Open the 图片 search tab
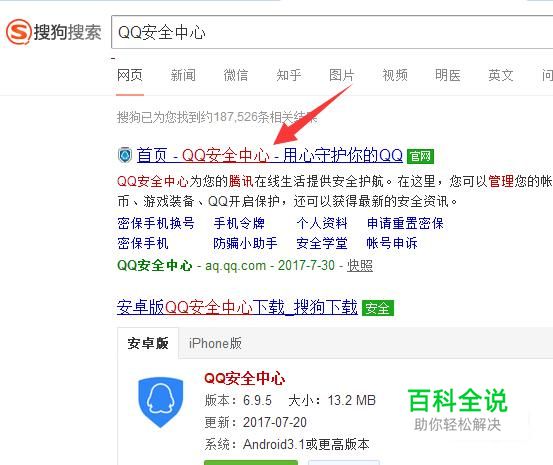Screen dimensions: 553x465 tap(342, 75)
